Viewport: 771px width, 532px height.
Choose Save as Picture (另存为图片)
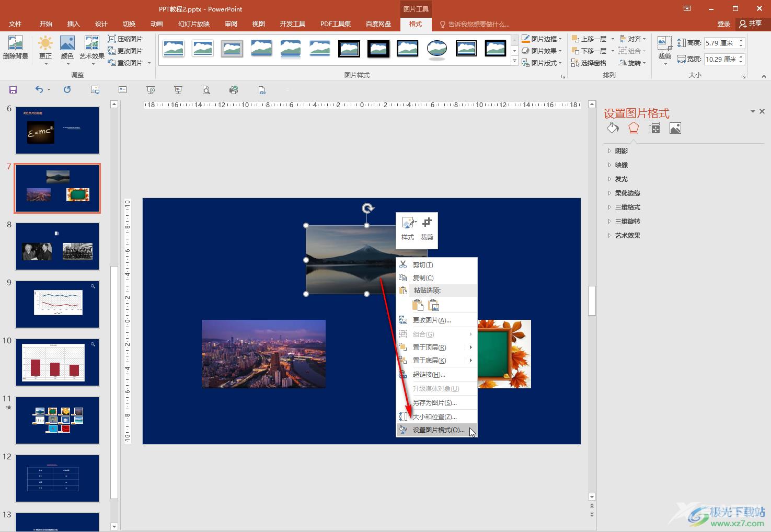coord(436,402)
